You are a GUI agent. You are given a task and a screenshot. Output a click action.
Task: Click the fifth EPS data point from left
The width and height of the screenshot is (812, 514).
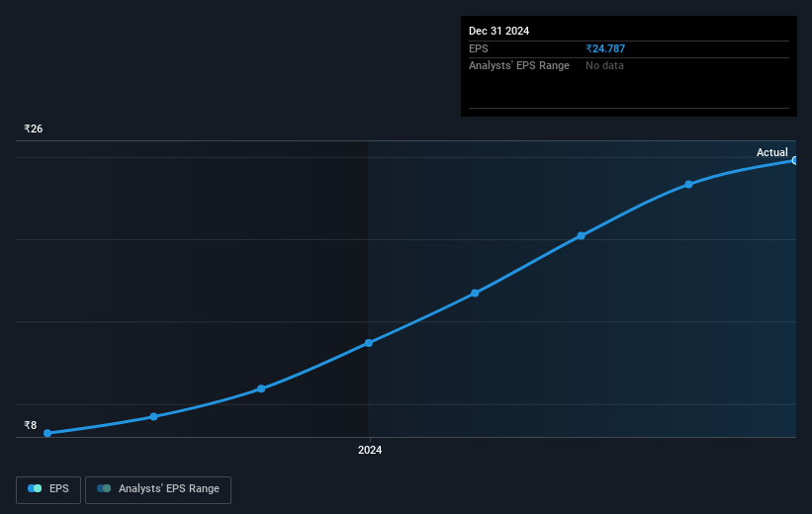click(475, 294)
